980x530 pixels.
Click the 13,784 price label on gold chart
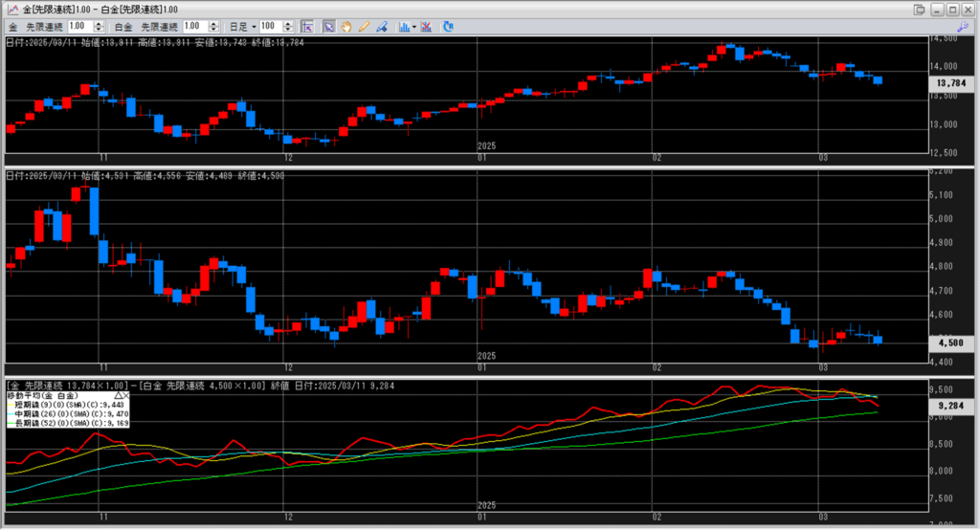click(x=950, y=84)
